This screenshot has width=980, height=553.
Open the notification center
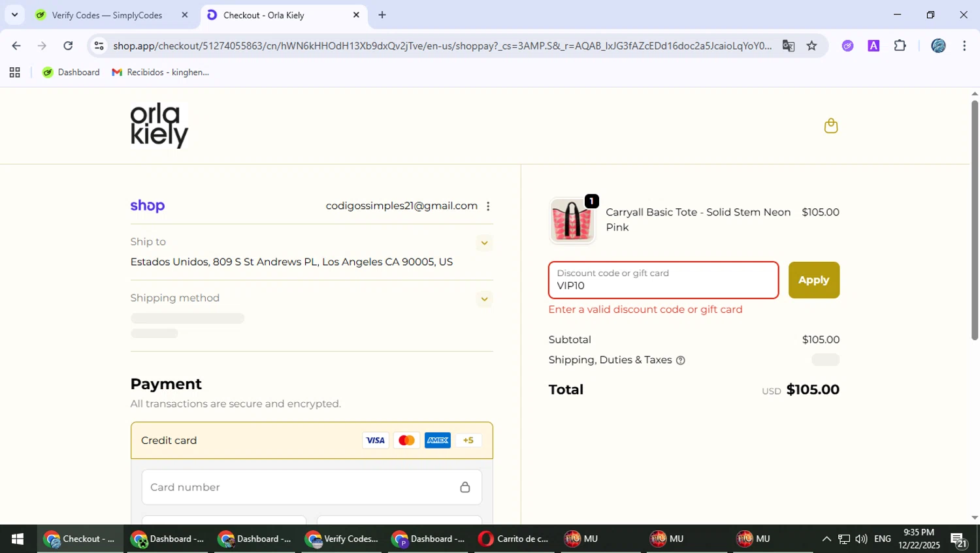[x=959, y=540]
